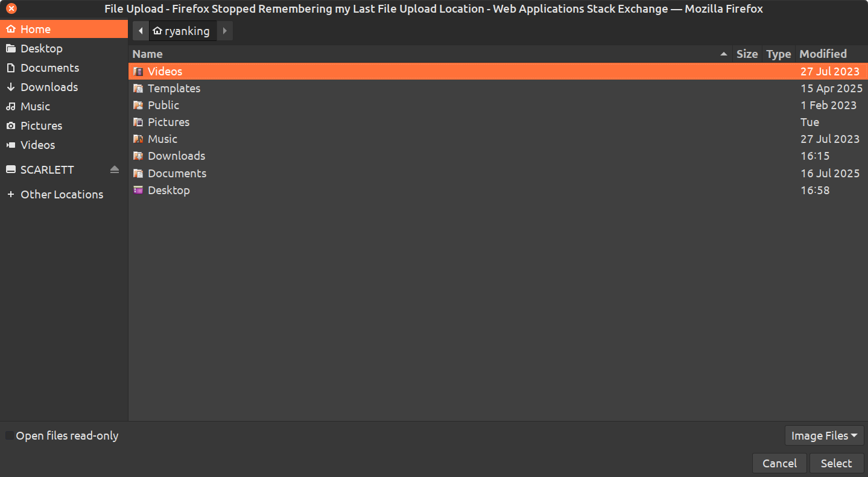Viewport: 868px width, 477px height.
Task: Open Documents in the sidebar
Action: [49, 68]
